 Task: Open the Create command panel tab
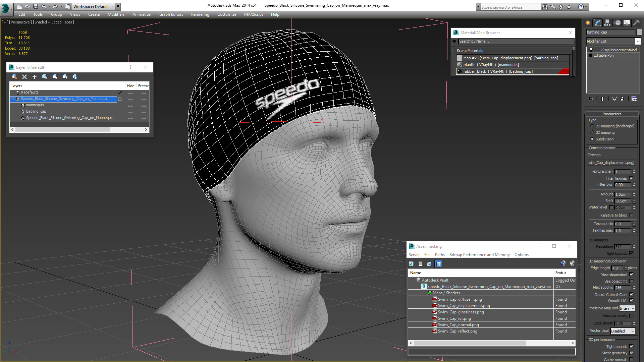pyautogui.click(x=588, y=23)
